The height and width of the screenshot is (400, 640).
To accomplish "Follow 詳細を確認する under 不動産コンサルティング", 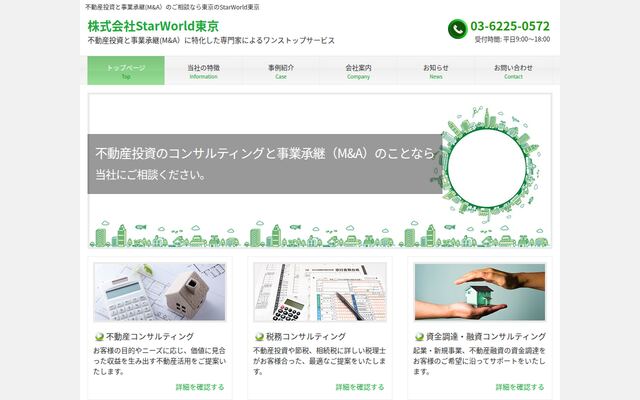I will click(200, 387).
